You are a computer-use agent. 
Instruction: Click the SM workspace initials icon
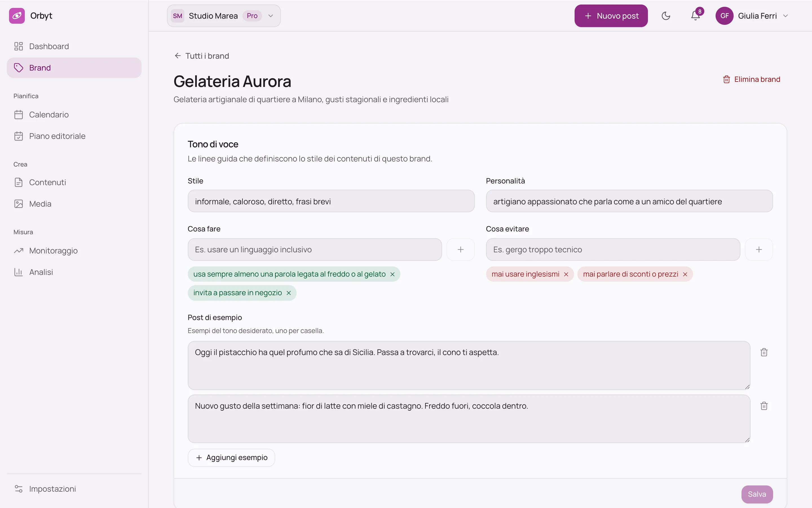[178, 16]
